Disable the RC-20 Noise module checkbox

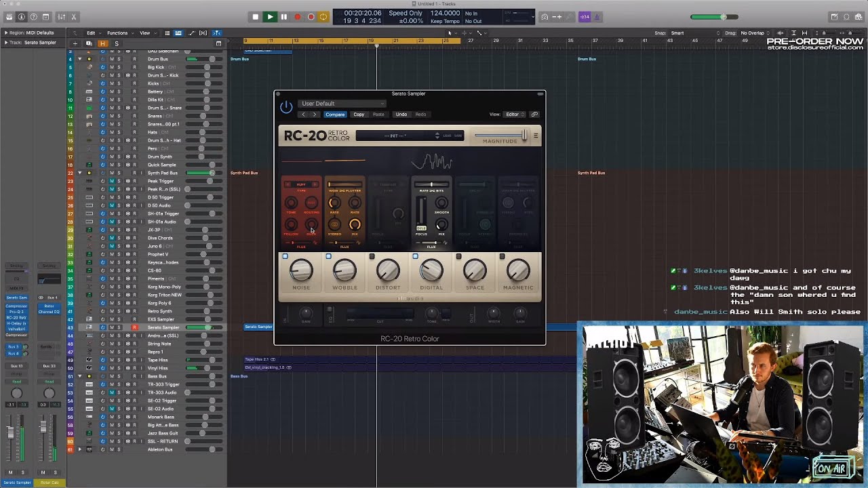click(x=285, y=256)
